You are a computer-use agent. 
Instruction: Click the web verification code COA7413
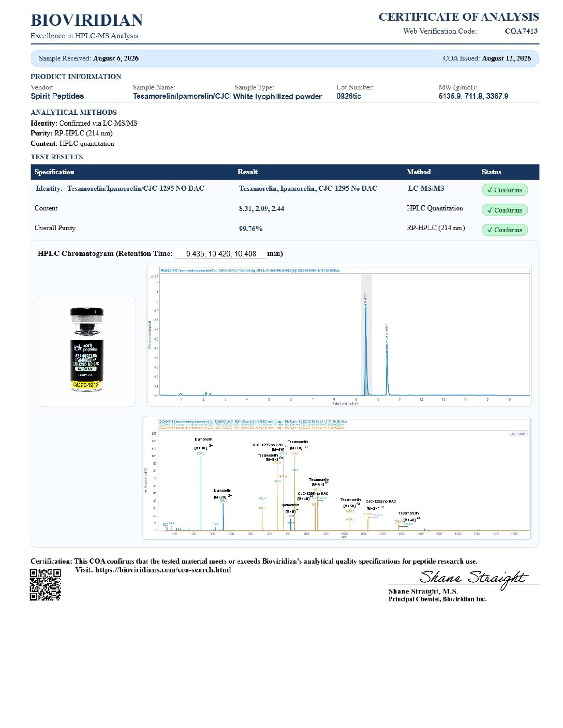tap(521, 31)
